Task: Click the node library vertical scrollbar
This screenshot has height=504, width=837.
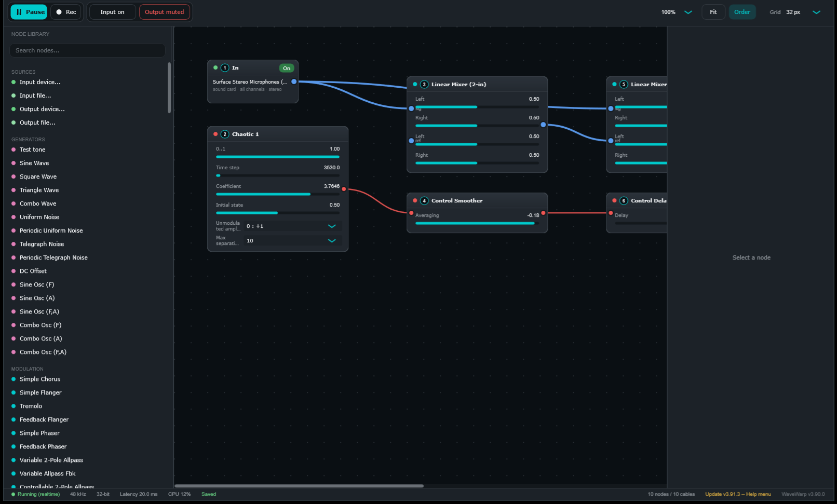Action: point(169,87)
